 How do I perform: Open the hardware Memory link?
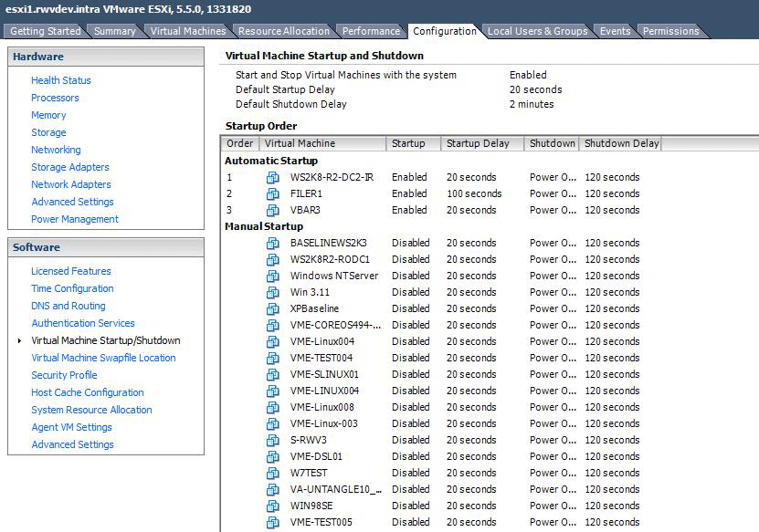(x=48, y=115)
